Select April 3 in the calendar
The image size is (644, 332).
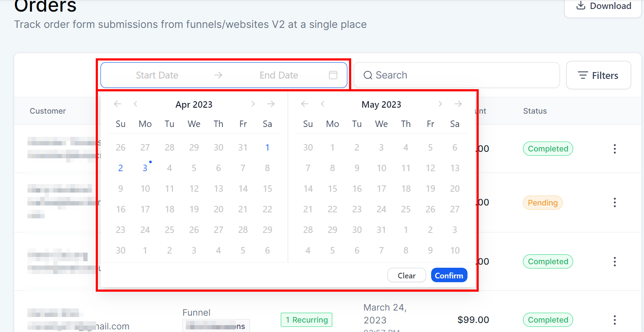tap(145, 168)
